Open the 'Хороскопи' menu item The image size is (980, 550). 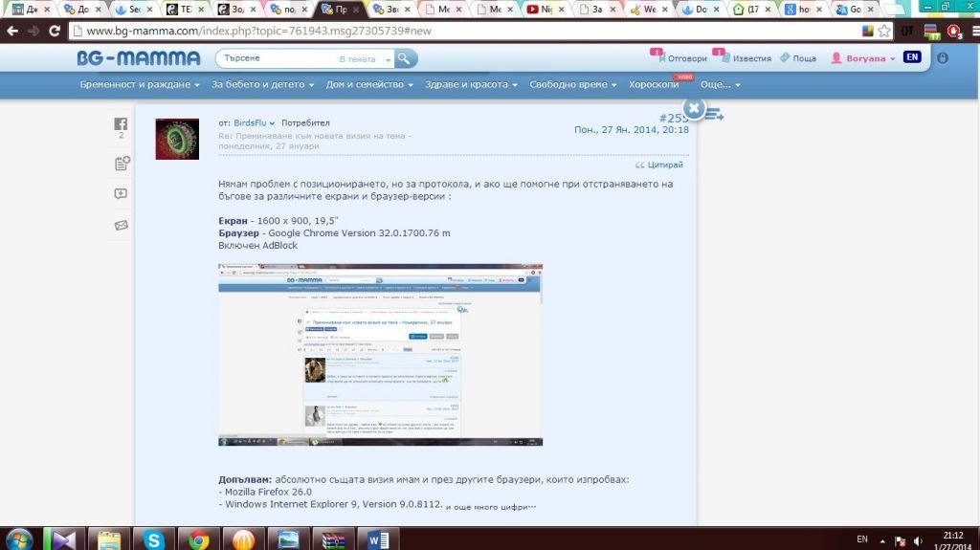click(654, 84)
